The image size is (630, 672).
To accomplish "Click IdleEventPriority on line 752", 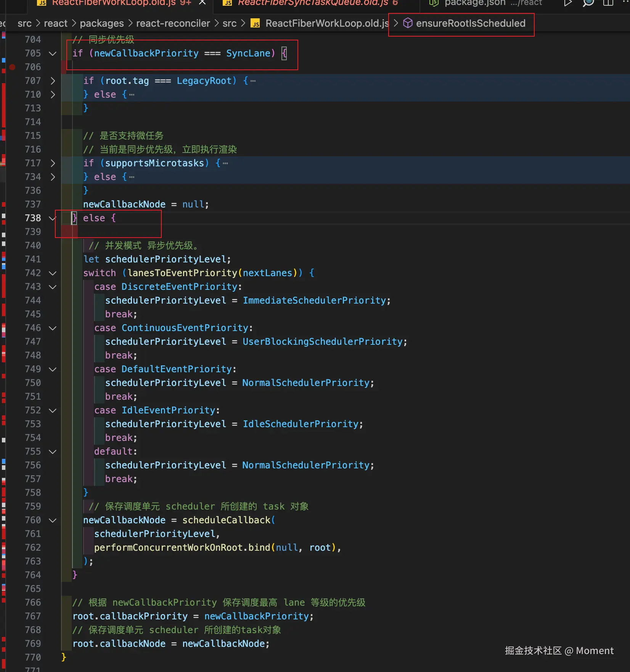I will (168, 410).
